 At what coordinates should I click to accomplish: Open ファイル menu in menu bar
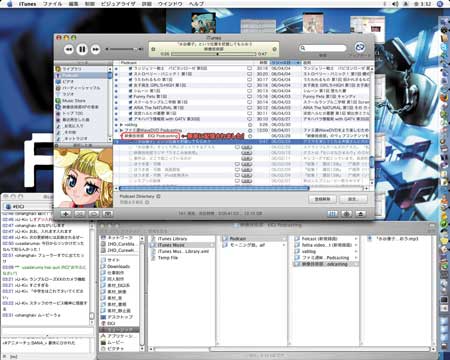(52, 4)
